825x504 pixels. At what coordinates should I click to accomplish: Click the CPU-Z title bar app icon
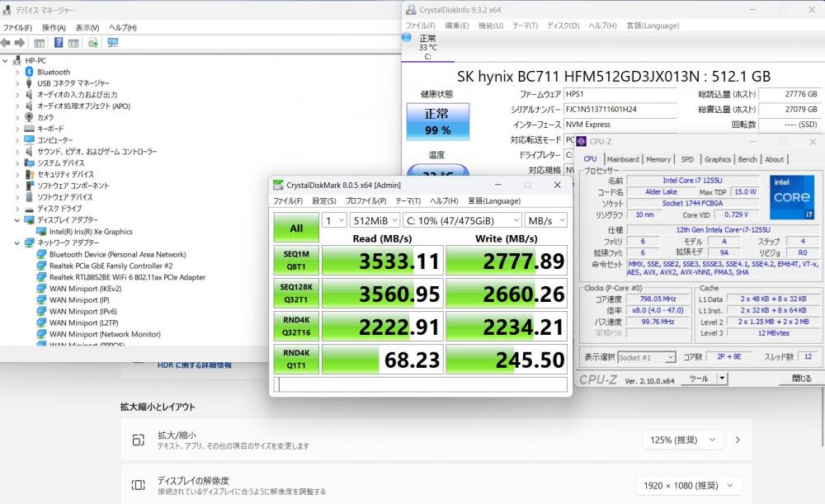582,142
